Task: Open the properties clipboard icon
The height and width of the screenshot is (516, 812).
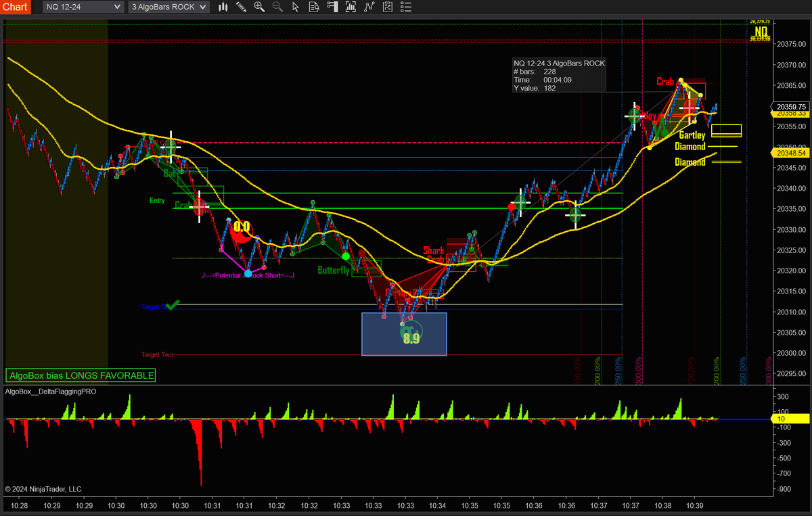Action: pyautogui.click(x=386, y=7)
